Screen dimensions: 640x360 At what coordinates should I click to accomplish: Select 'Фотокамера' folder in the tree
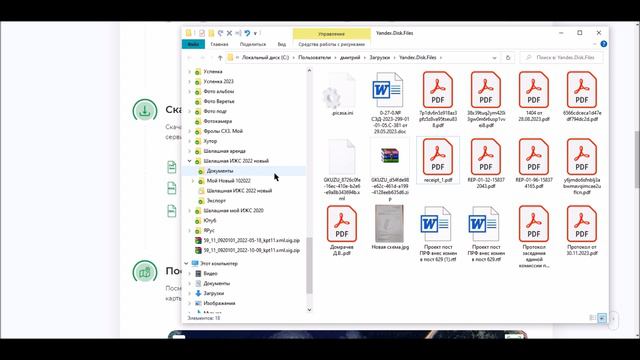tap(218, 121)
